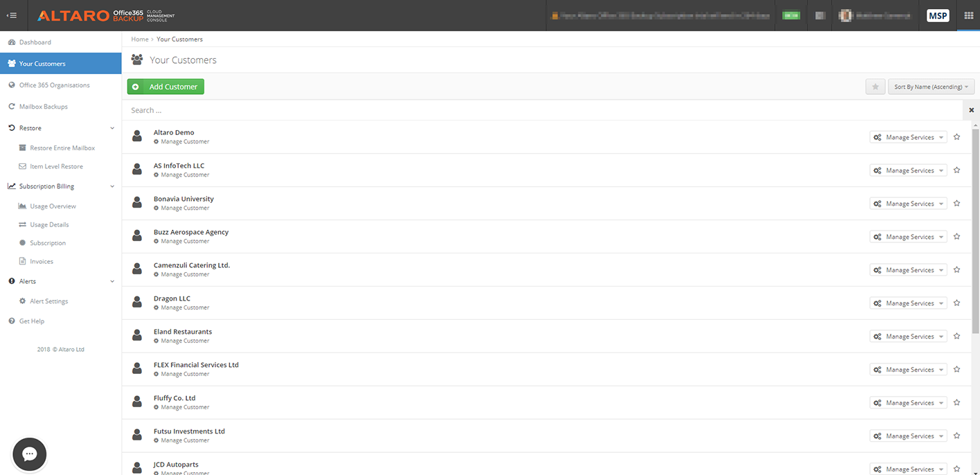
Task: Collapse the sidebar with the menu toggle icon
Action: point(12,15)
